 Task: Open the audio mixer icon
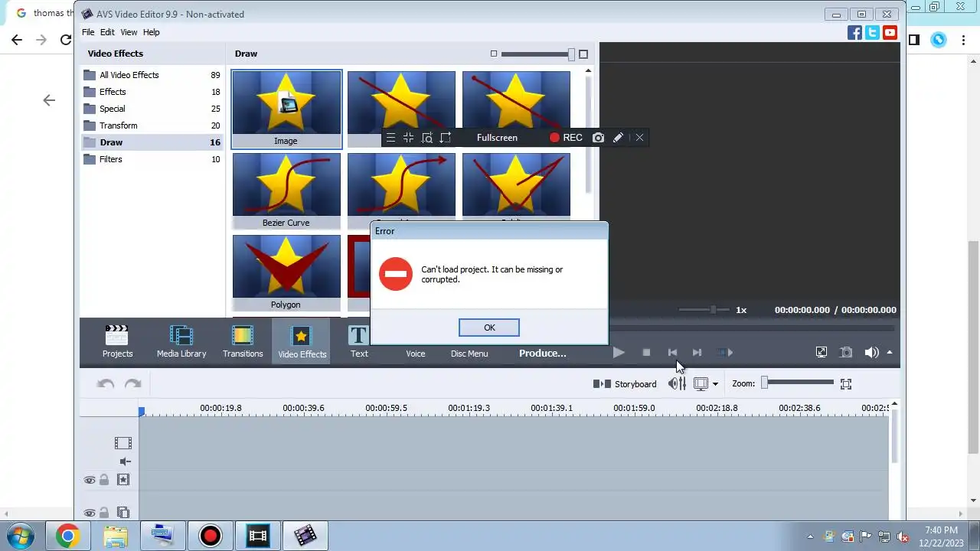point(677,383)
